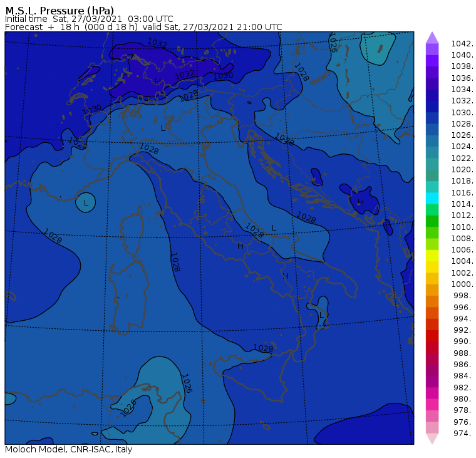Viewport: 476px width, 458px height.
Task: Click the H marker over the Balkans high
Action: click(x=361, y=202)
